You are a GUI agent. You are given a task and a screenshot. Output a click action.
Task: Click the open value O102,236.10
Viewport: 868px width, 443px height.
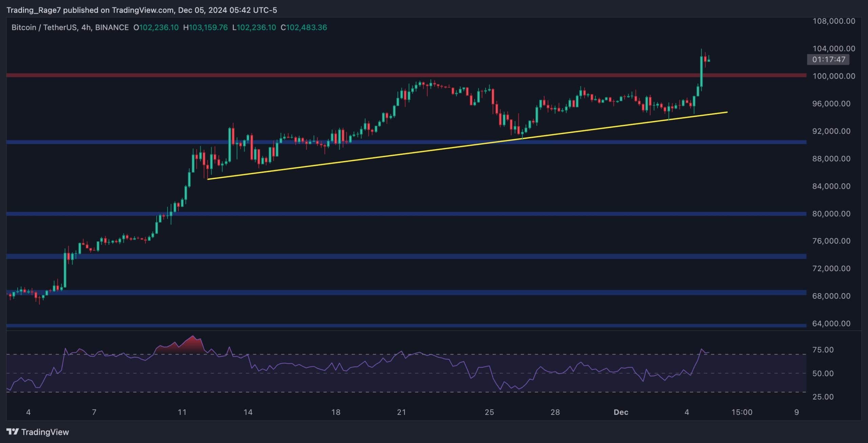(156, 27)
